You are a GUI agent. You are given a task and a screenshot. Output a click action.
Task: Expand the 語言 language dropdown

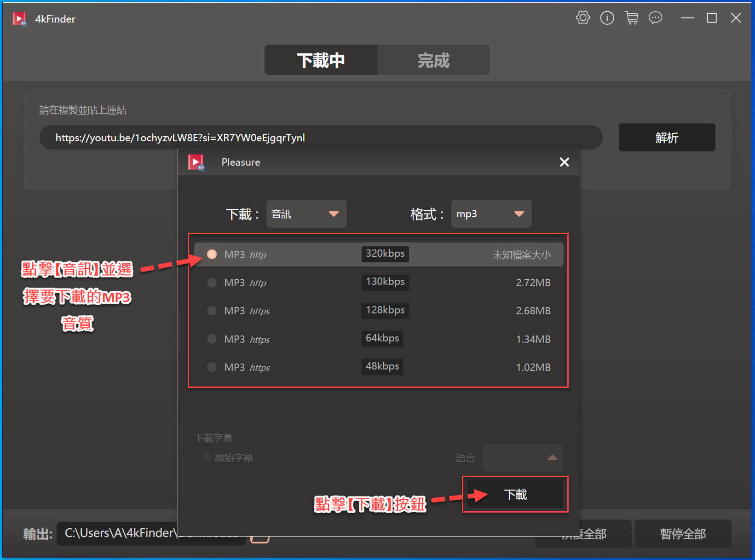coord(523,457)
